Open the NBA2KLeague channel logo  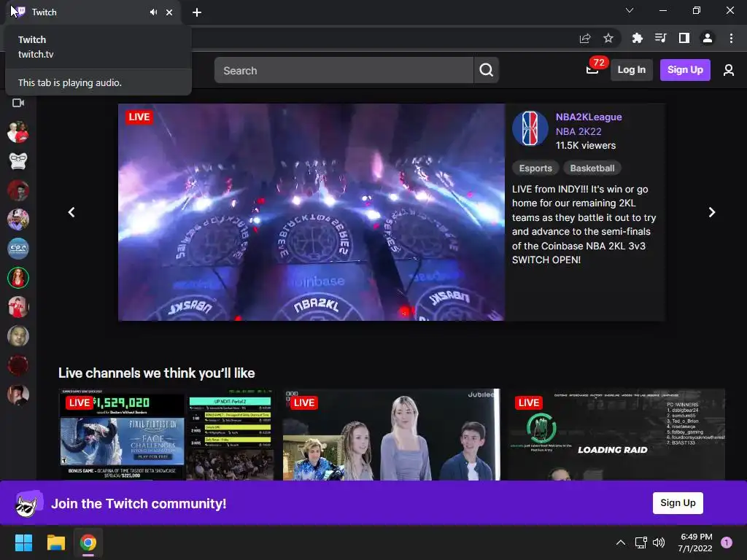click(530, 128)
